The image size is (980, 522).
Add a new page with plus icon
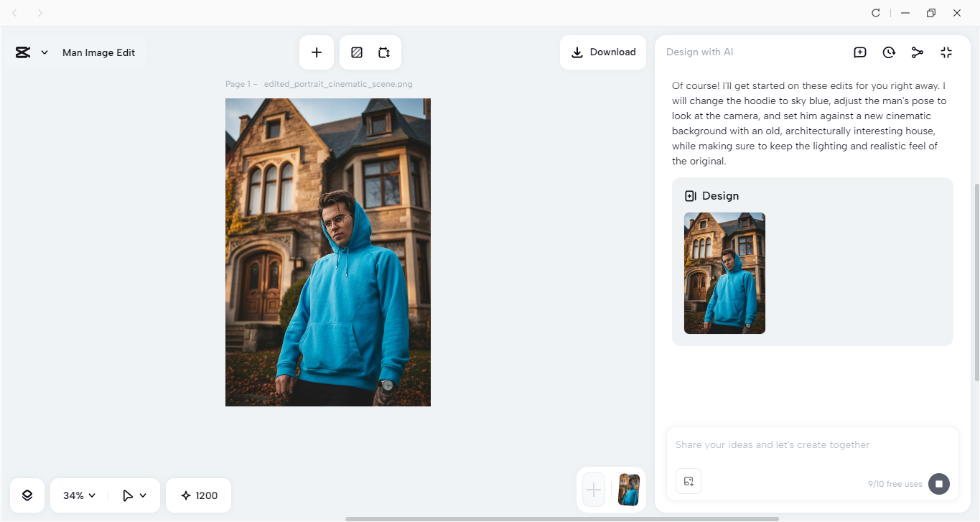316,52
